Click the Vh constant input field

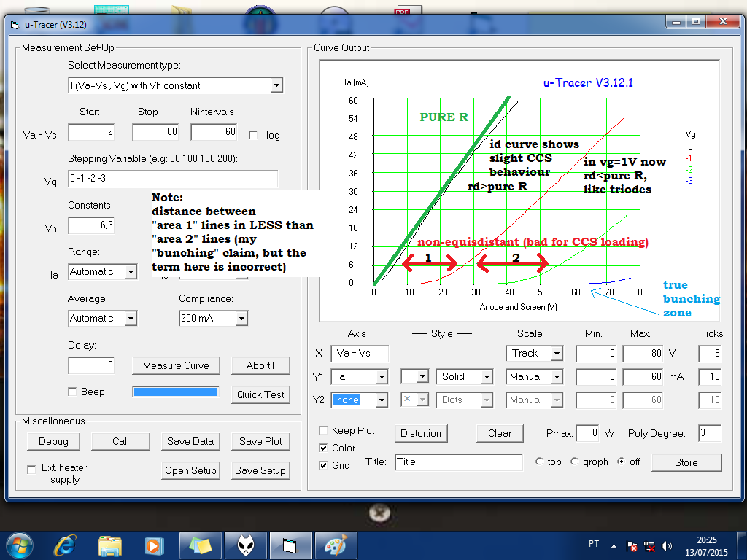click(91, 225)
